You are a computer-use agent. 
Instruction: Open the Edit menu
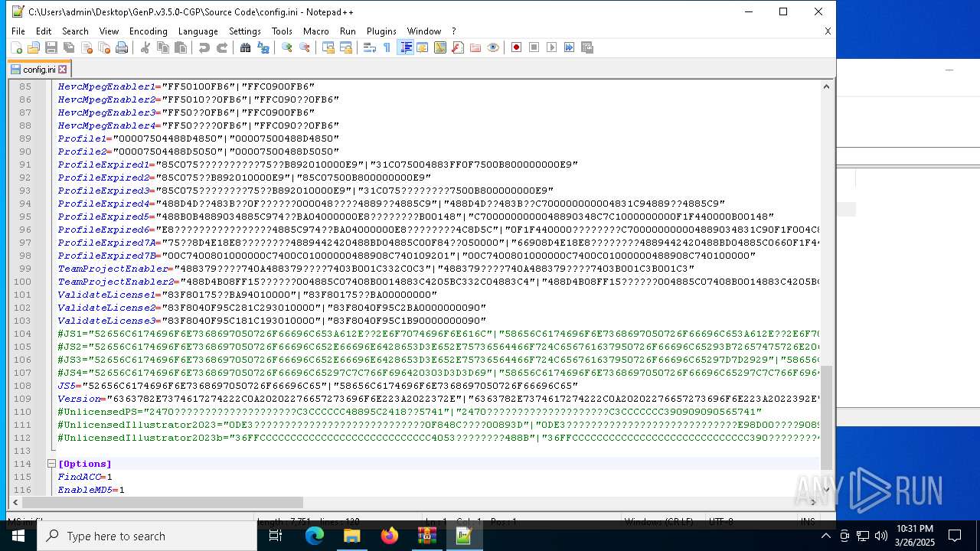pyautogui.click(x=44, y=31)
